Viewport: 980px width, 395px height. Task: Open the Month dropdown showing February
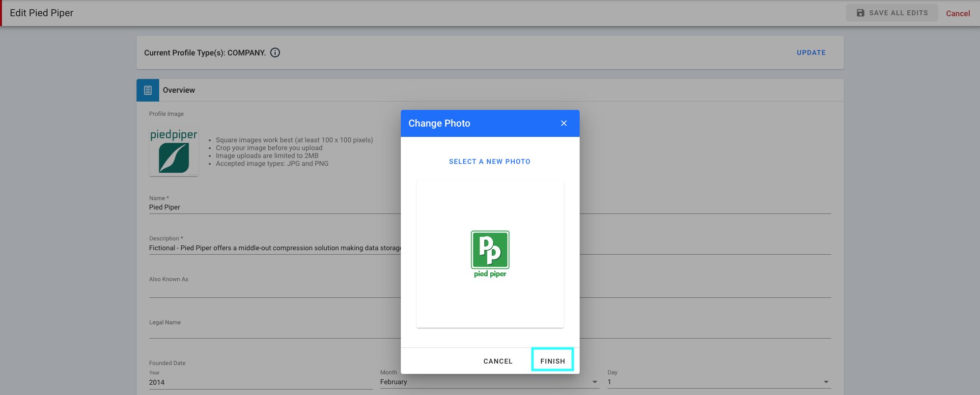click(490, 382)
